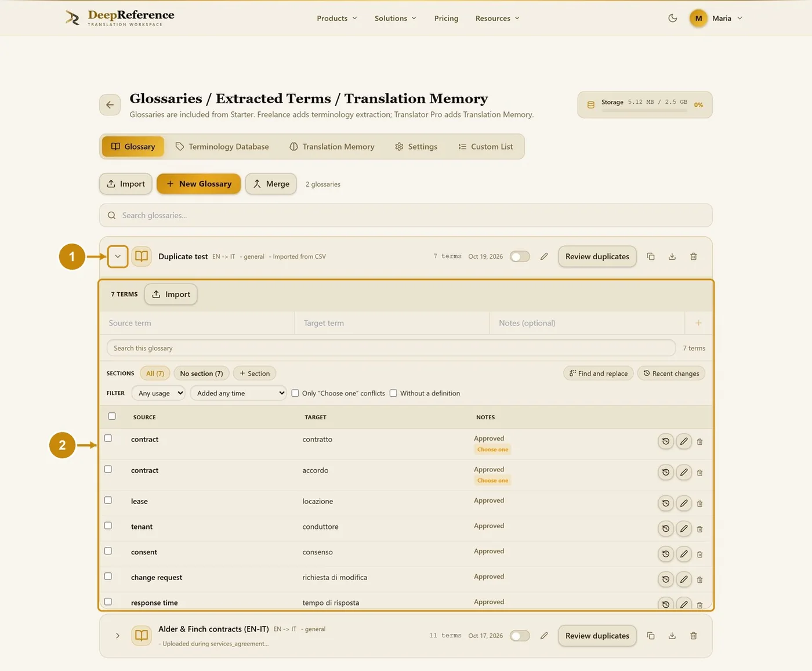Check the tenant term row
Viewport: 812px width, 671px height.
click(108, 525)
